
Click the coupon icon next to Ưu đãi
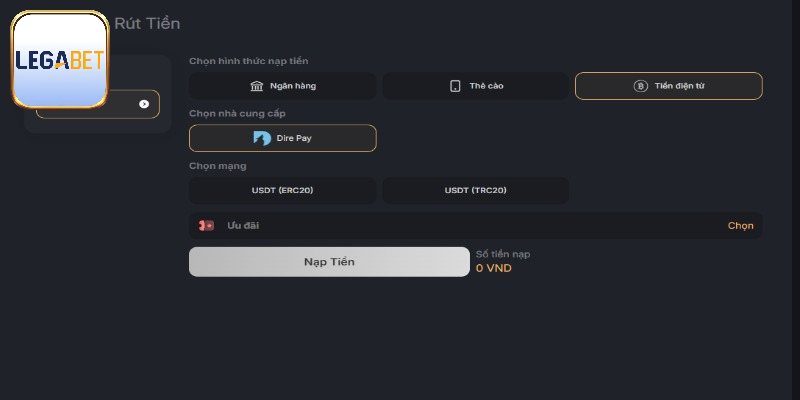point(207,226)
